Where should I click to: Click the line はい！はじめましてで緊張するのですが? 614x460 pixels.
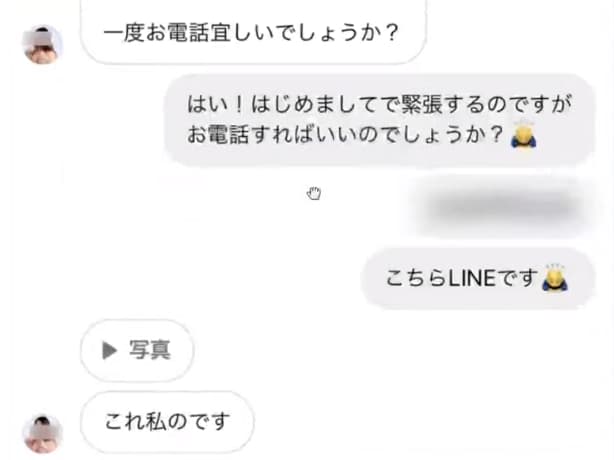(x=379, y=105)
